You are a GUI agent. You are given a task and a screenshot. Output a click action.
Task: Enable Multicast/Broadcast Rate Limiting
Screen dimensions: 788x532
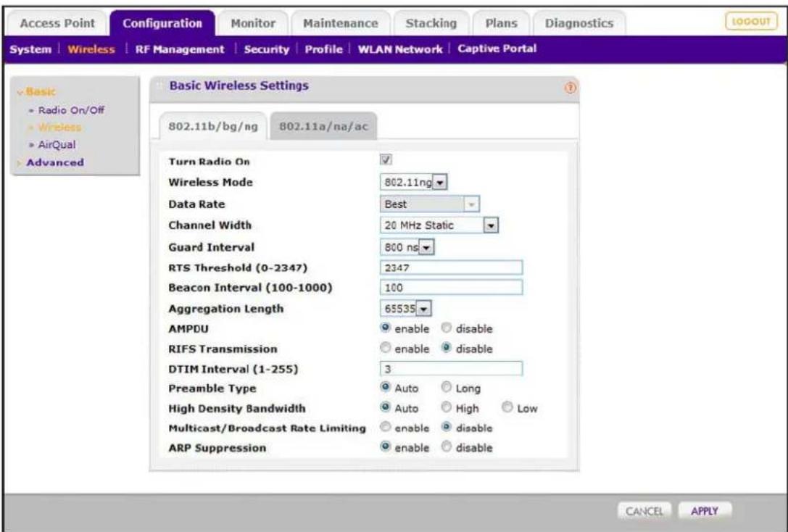(386, 427)
